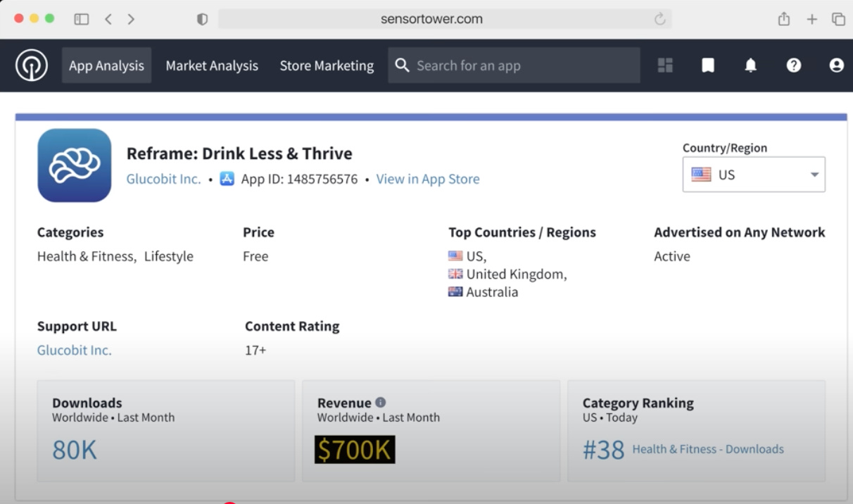Click the 17+ content rating value

[255, 350]
